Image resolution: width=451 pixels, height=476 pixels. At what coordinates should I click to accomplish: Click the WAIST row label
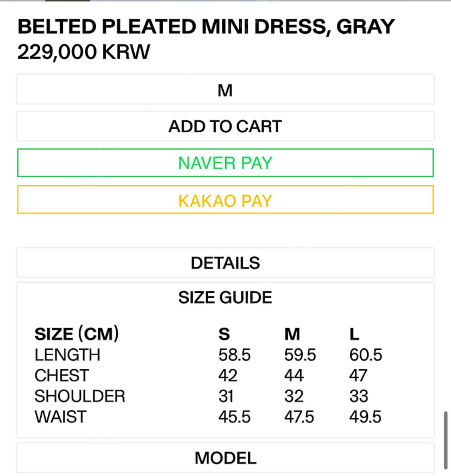tap(60, 417)
